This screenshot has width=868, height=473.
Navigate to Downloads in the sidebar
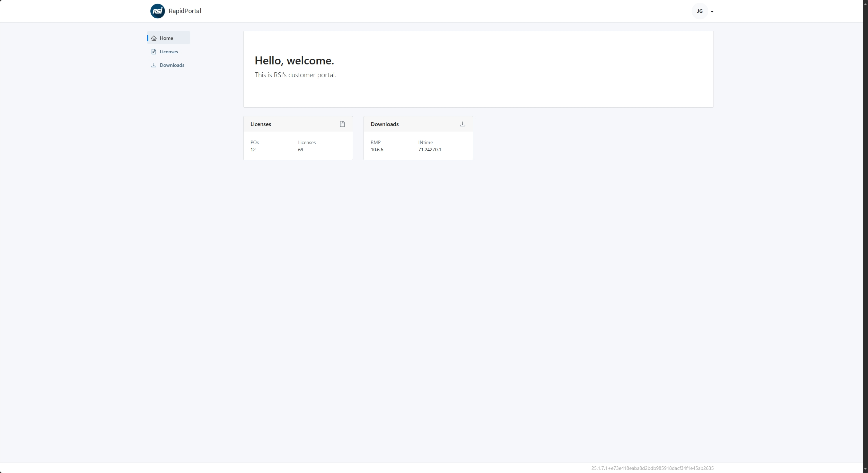172,65
